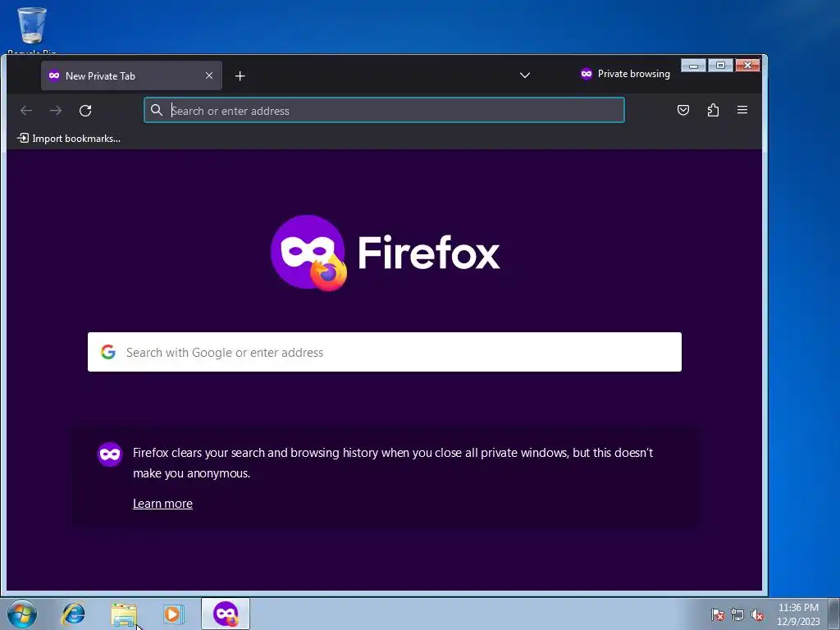The image size is (840, 630).
Task: Open a new tab with plus button
Action: 240,76
